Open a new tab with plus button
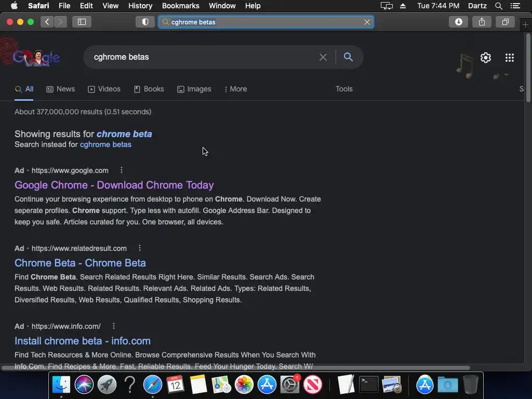532x399 pixels. pos(526,25)
